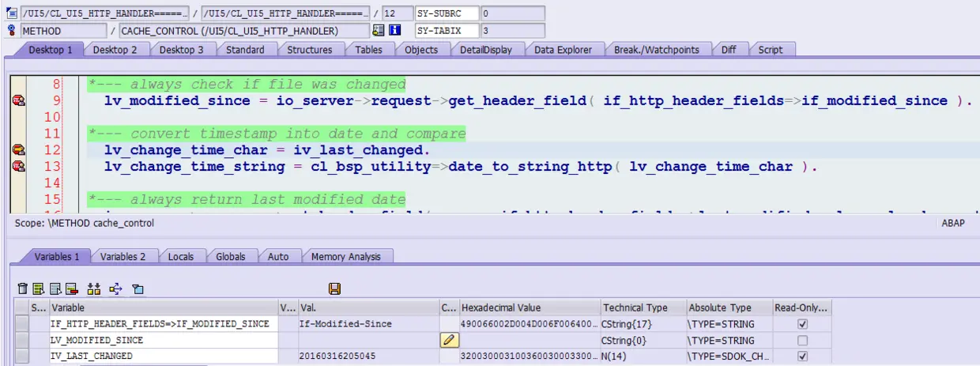Click the program document icon at top left
The image size is (980, 366).
[x=11, y=13]
